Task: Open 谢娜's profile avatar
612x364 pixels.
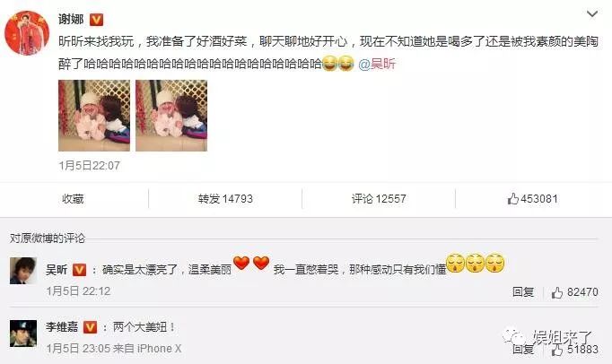Action: (x=27, y=33)
